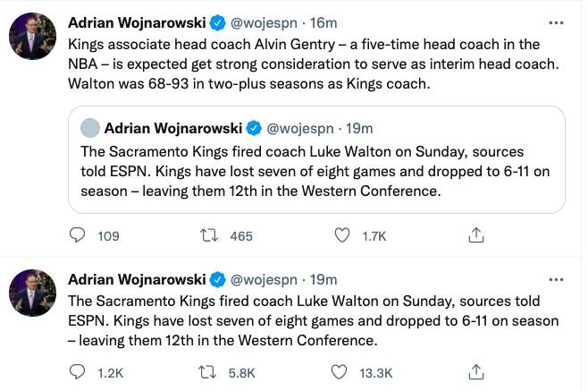Viewport: 588px width, 391px height.
Task: Like the tweet with 13.3K likes
Action: point(341,371)
